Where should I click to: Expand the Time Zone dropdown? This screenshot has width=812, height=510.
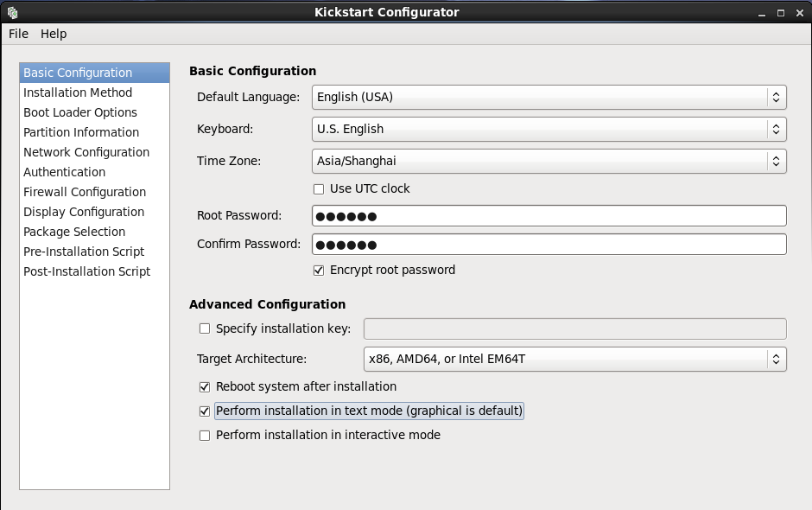pos(549,161)
